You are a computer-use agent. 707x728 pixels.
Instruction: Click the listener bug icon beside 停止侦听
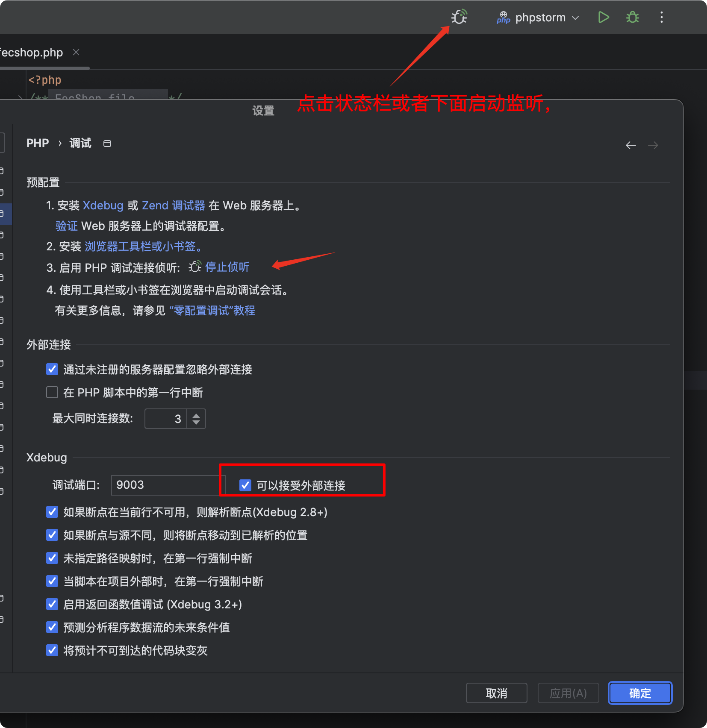tap(195, 267)
